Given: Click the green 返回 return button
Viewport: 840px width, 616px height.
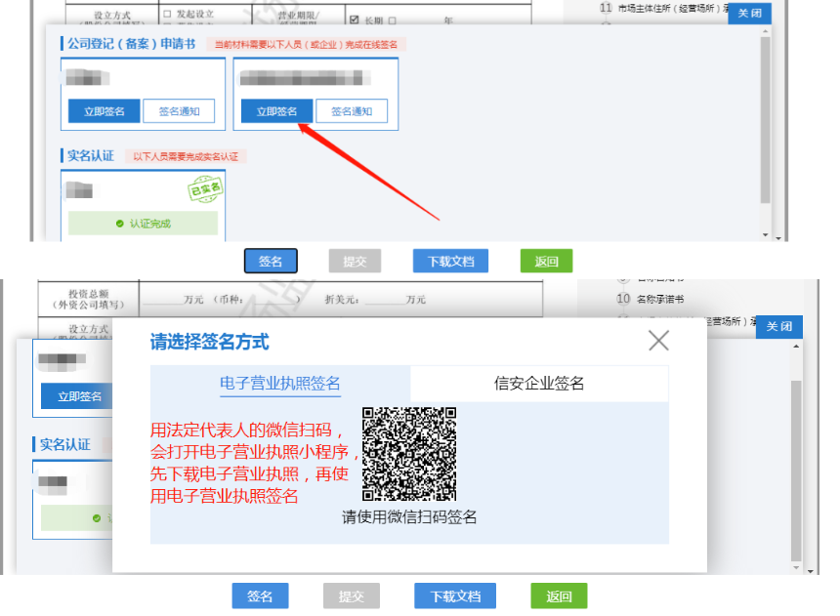Looking at the screenshot, I should point(559,595).
